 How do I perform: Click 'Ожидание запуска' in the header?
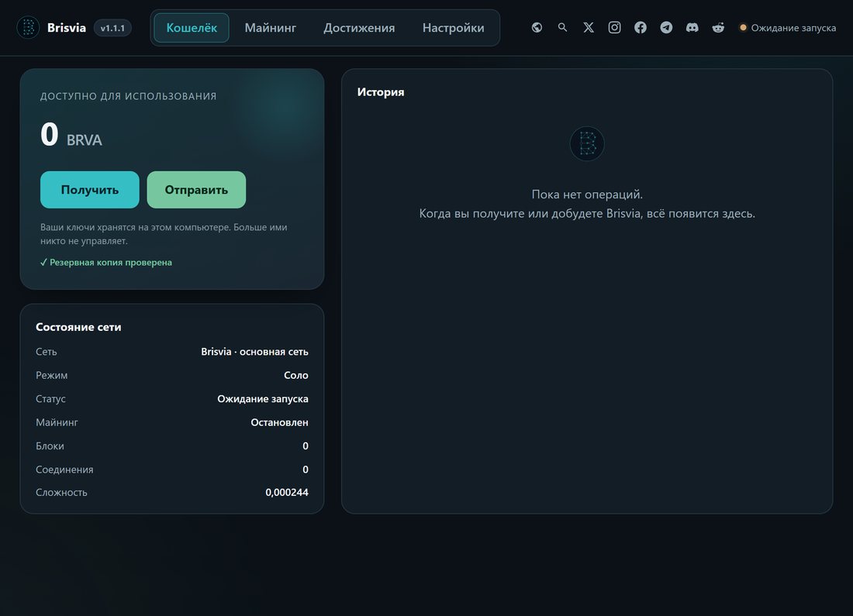[793, 28]
